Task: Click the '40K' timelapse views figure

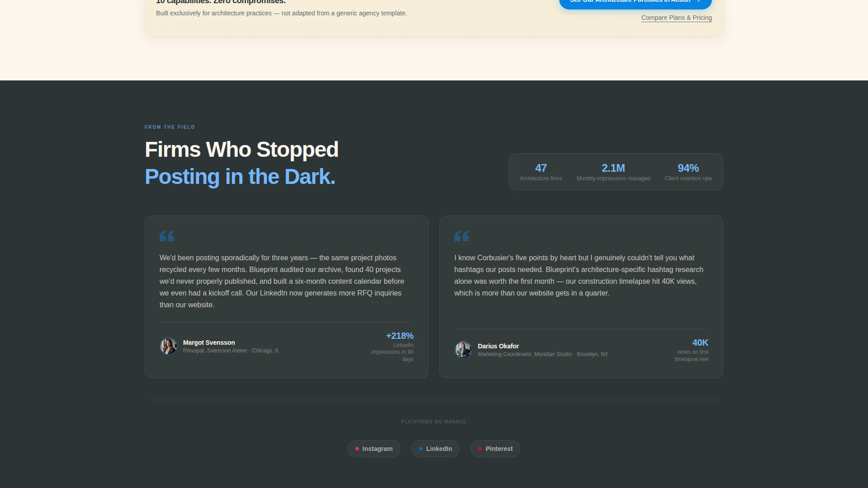Action: (x=700, y=343)
